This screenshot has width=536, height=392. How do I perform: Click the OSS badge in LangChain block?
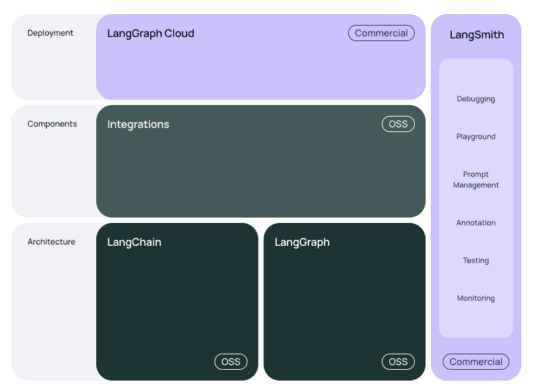(x=231, y=362)
